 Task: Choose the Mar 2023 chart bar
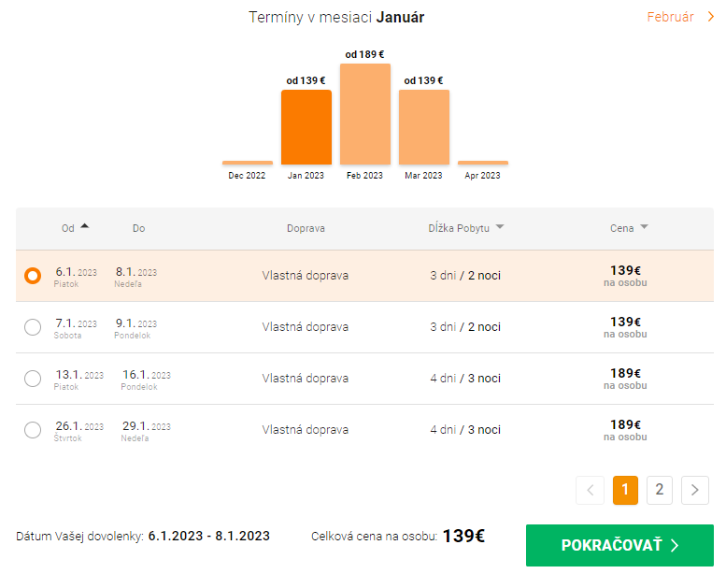tap(424, 127)
